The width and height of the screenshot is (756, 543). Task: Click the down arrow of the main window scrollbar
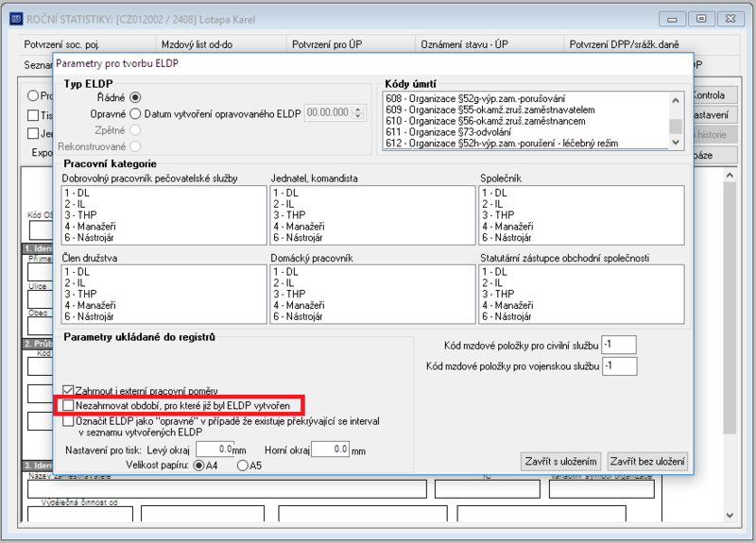click(x=730, y=515)
